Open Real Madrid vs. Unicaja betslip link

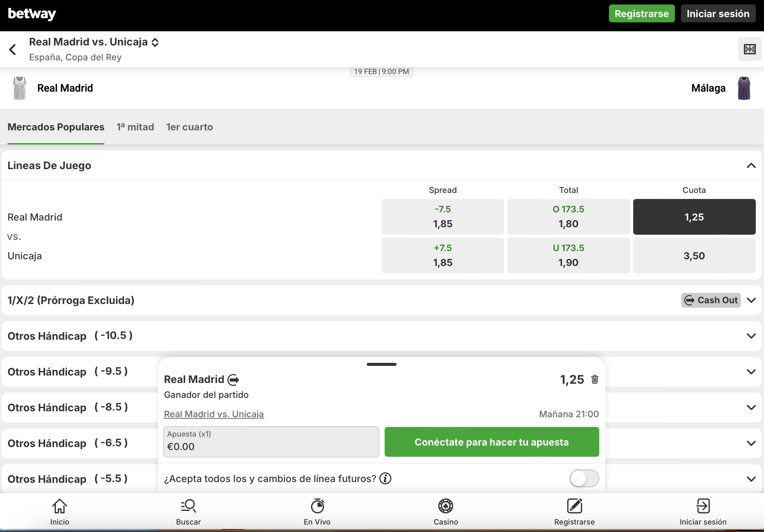pos(214,414)
